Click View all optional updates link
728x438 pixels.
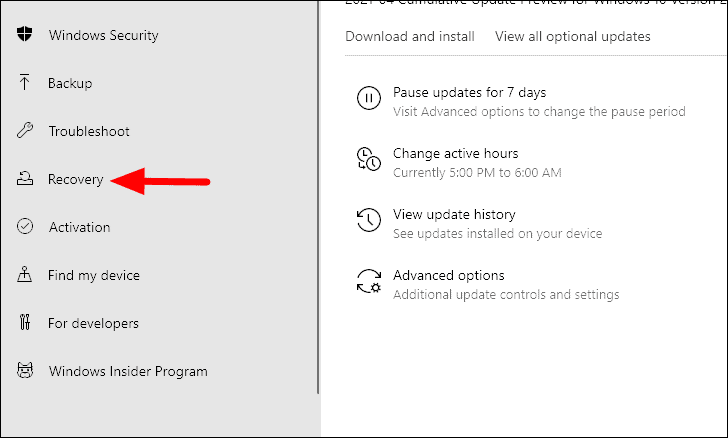click(572, 36)
